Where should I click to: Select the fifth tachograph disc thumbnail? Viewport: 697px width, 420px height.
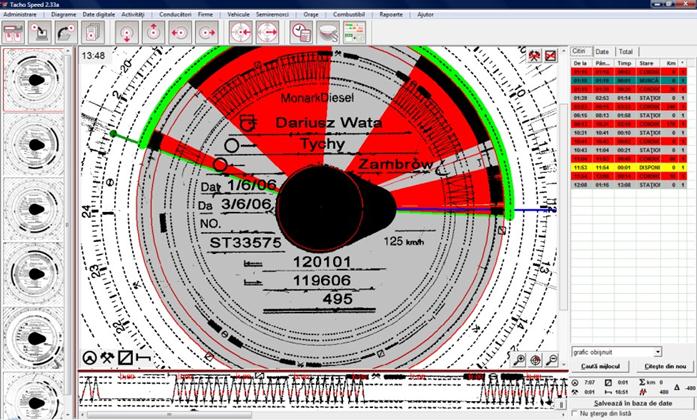pos(34,339)
